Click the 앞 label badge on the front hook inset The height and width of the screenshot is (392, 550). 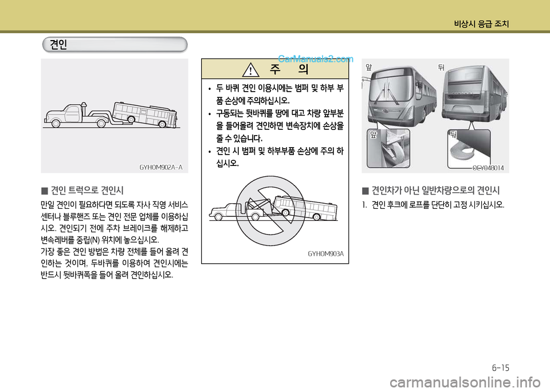click(372, 134)
